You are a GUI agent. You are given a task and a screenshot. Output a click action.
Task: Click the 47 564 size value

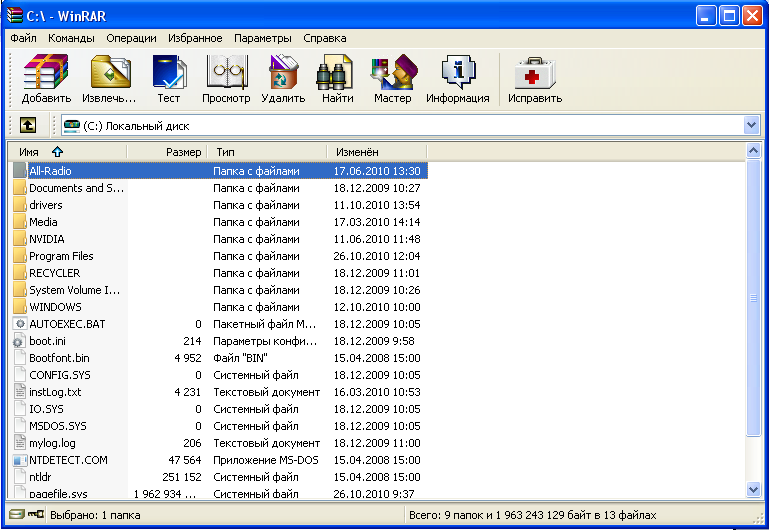pyautogui.click(x=184, y=460)
